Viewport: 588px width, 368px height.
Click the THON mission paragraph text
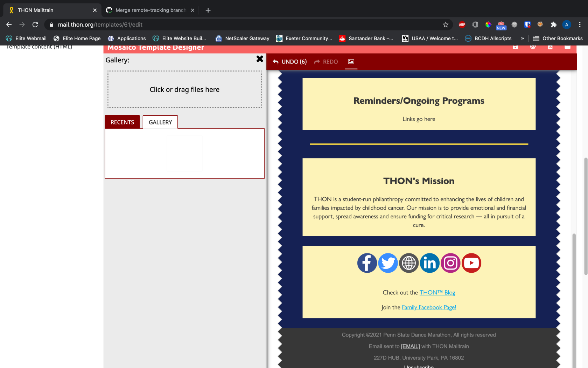tap(419, 212)
